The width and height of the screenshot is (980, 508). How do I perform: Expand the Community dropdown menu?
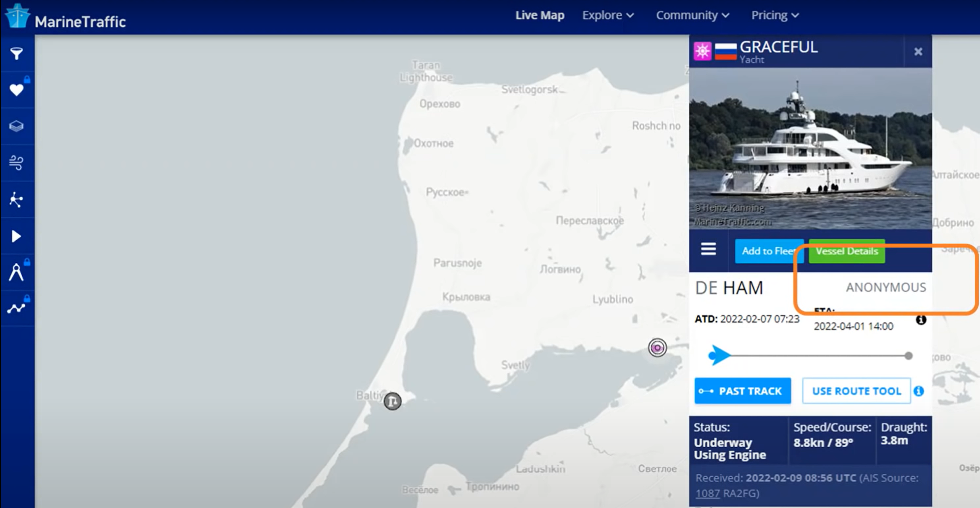click(692, 15)
